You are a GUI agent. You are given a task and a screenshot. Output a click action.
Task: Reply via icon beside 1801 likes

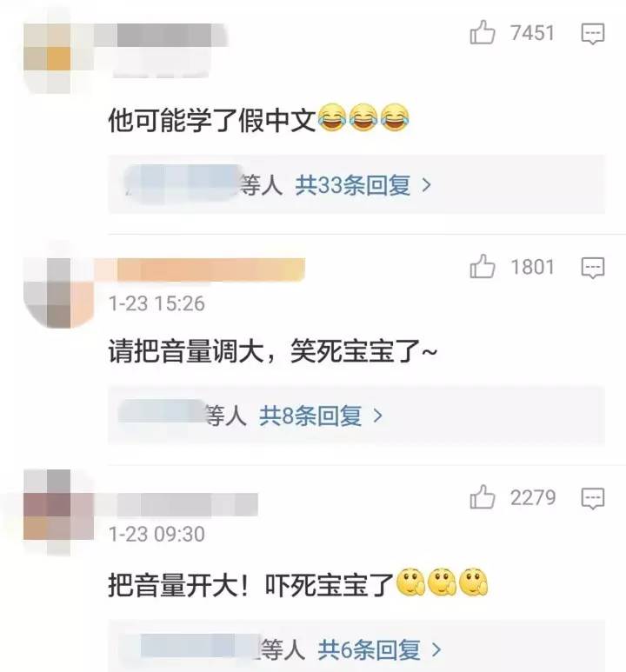pyautogui.click(x=593, y=268)
